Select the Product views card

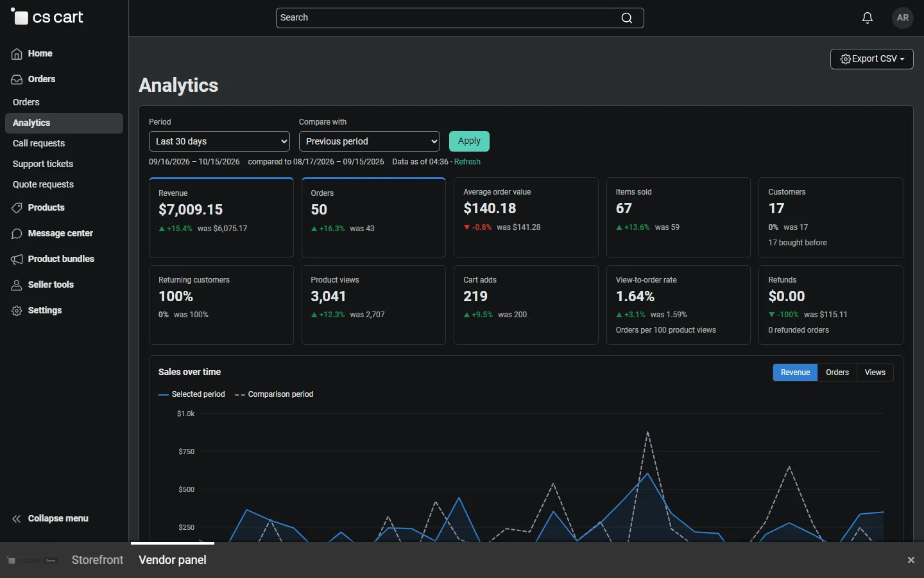(x=373, y=305)
